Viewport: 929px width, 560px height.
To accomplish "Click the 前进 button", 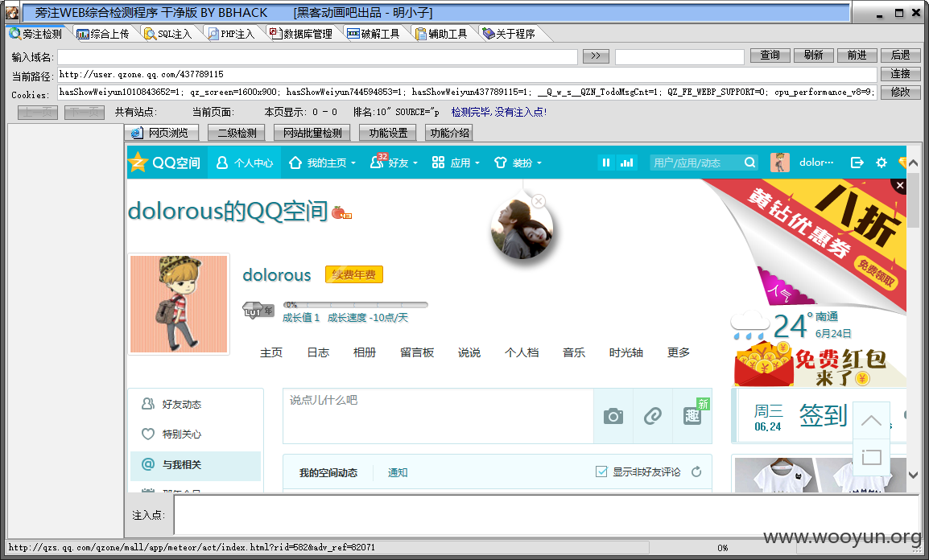I will pyautogui.click(x=857, y=55).
